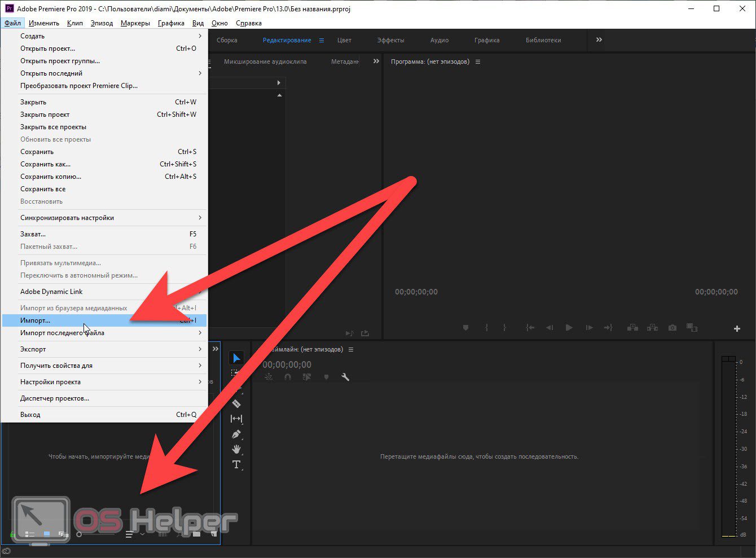Image resolution: width=756 pixels, height=558 pixels.
Task: Choose Выход to quit Premiere
Action: (x=104, y=415)
